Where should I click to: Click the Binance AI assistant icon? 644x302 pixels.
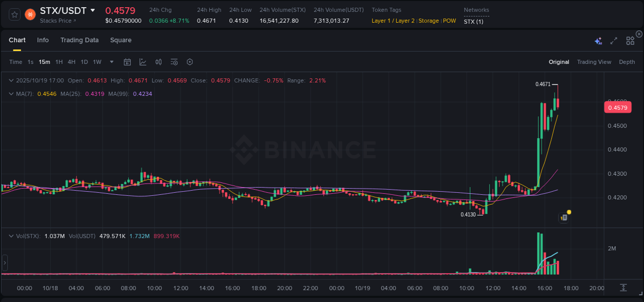(598, 40)
